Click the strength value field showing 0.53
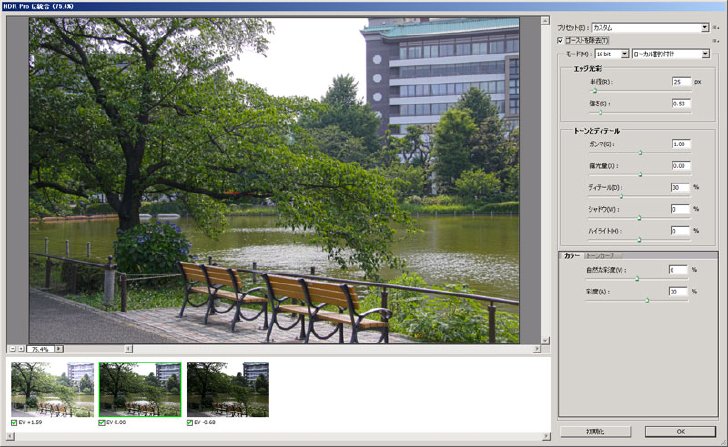Image resolution: width=728 pixels, height=447 pixels. point(681,104)
